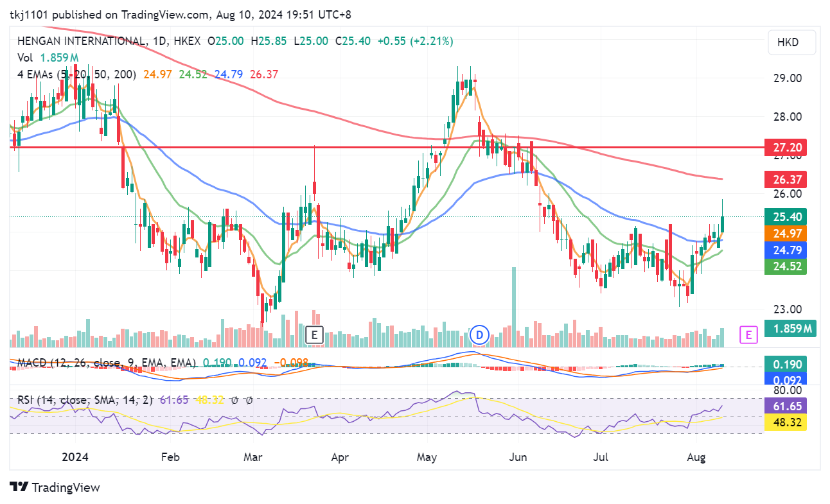Viewport: 830px width, 504px height.
Task: Click the May label on time axis
Action: (427, 458)
